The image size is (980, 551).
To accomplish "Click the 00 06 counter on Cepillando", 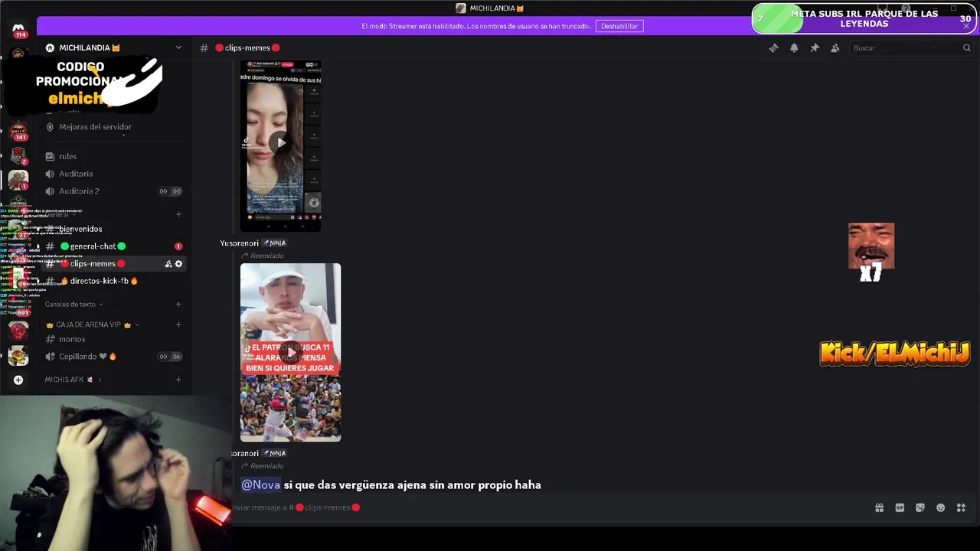I will (170, 357).
